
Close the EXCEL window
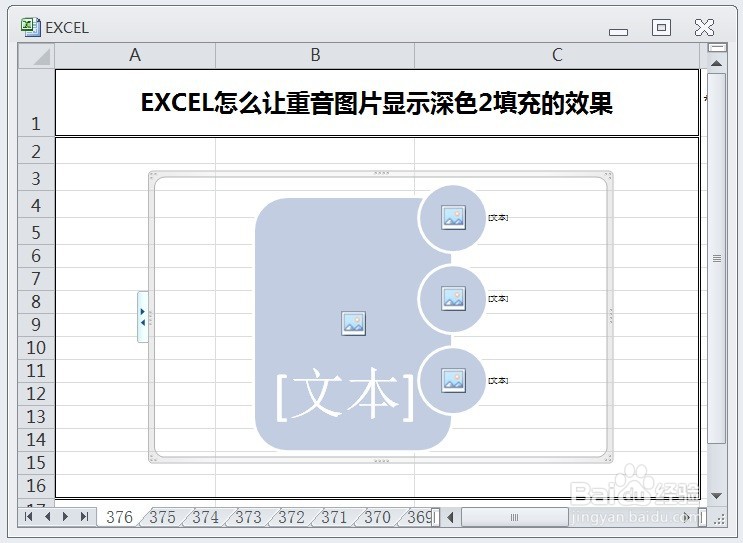pyautogui.click(x=704, y=27)
